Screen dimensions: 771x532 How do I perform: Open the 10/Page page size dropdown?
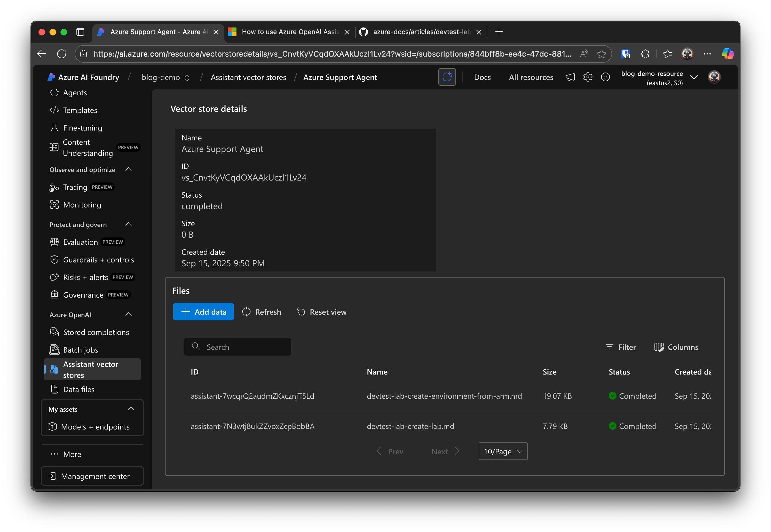coord(503,451)
